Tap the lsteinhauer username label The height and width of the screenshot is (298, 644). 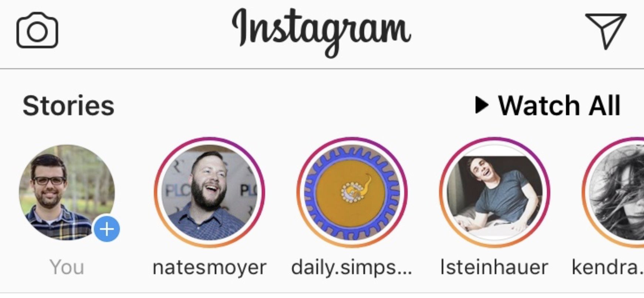[x=494, y=267]
